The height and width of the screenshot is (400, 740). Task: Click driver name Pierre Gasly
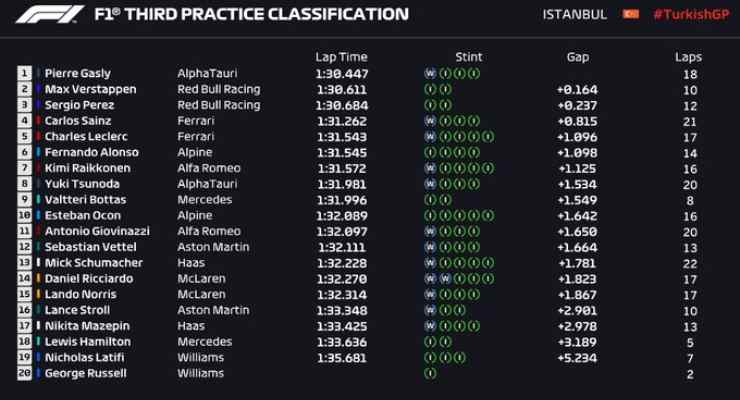78,74
